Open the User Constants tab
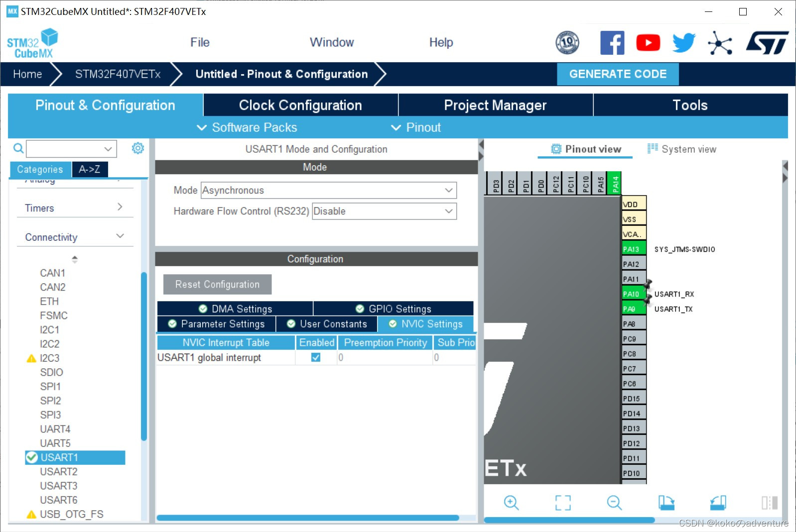The width and height of the screenshot is (796, 532). click(327, 324)
